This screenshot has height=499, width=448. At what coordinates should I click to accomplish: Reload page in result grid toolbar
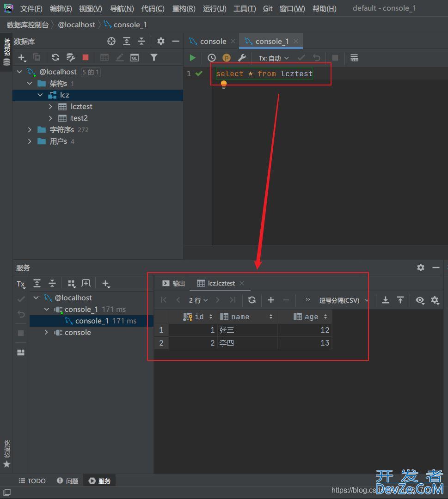tap(252, 300)
